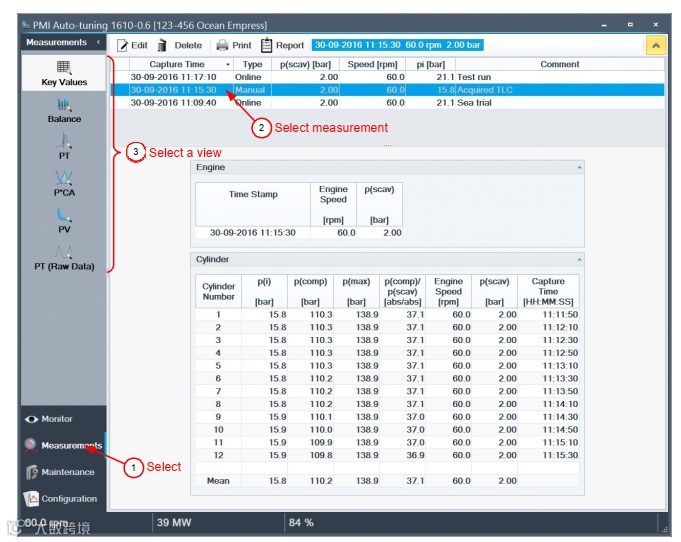
Task: Collapse the Engine panel
Action: [579, 168]
